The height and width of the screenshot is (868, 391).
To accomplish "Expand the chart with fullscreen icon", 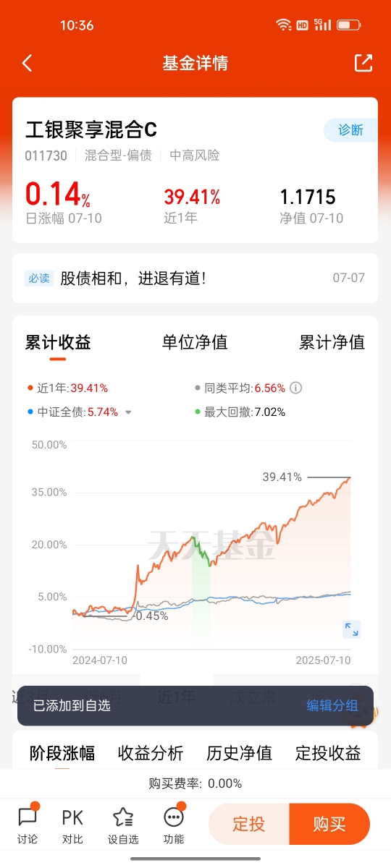I will click(x=352, y=629).
